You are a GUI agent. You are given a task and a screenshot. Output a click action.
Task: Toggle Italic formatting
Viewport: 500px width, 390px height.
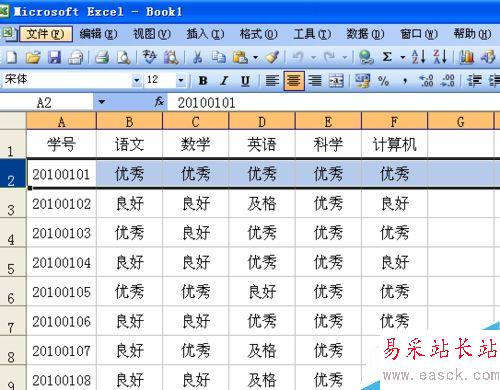pos(224,81)
